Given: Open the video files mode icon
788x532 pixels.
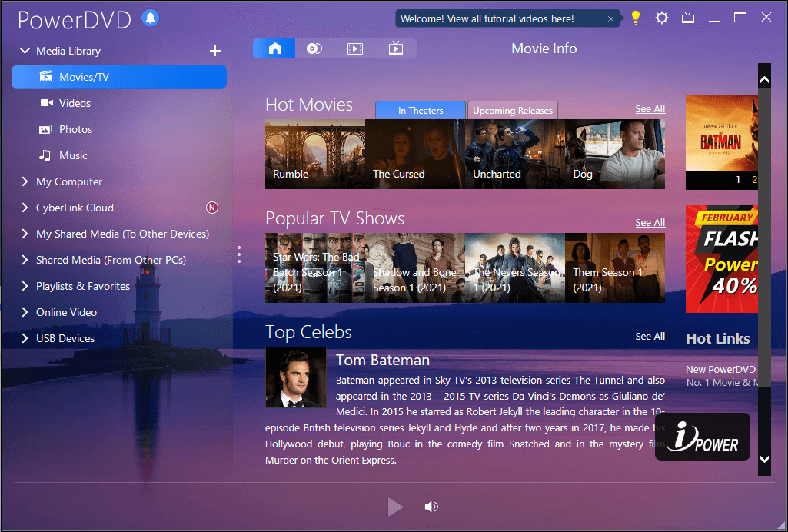Looking at the screenshot, I should tap(354, 48).
